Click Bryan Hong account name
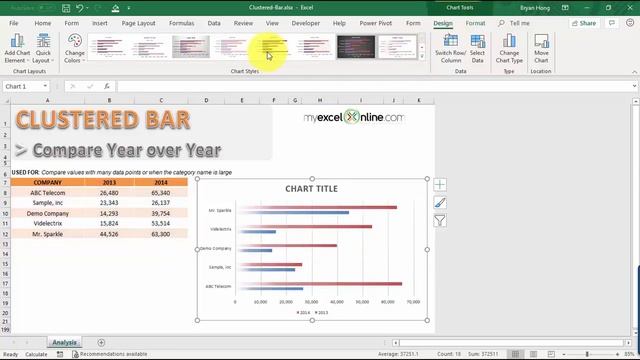 535,8
